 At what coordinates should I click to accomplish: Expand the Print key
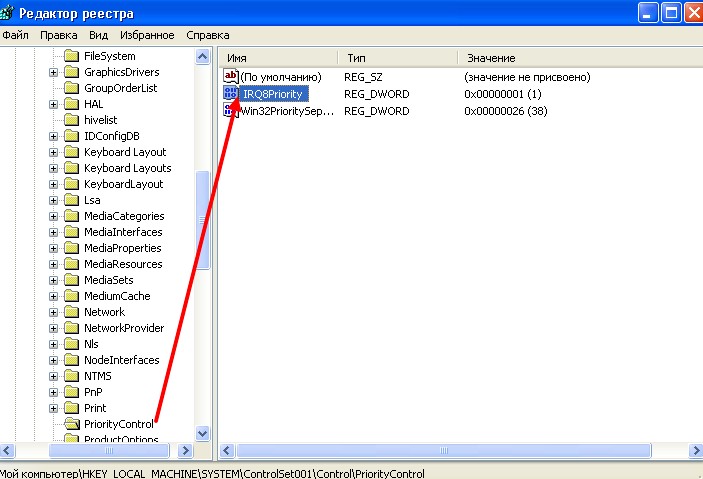pos(53,408)
